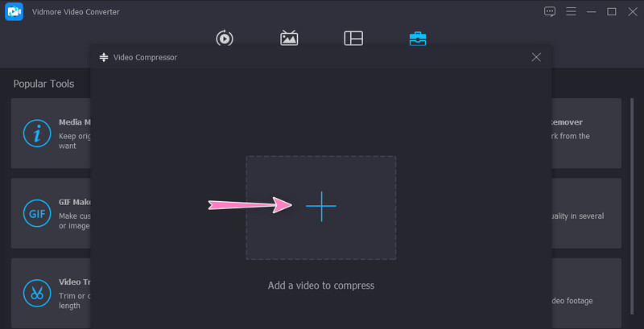Click the Media Metadata info icon
This screenshot has width=644, height=329.
(36, 134)
